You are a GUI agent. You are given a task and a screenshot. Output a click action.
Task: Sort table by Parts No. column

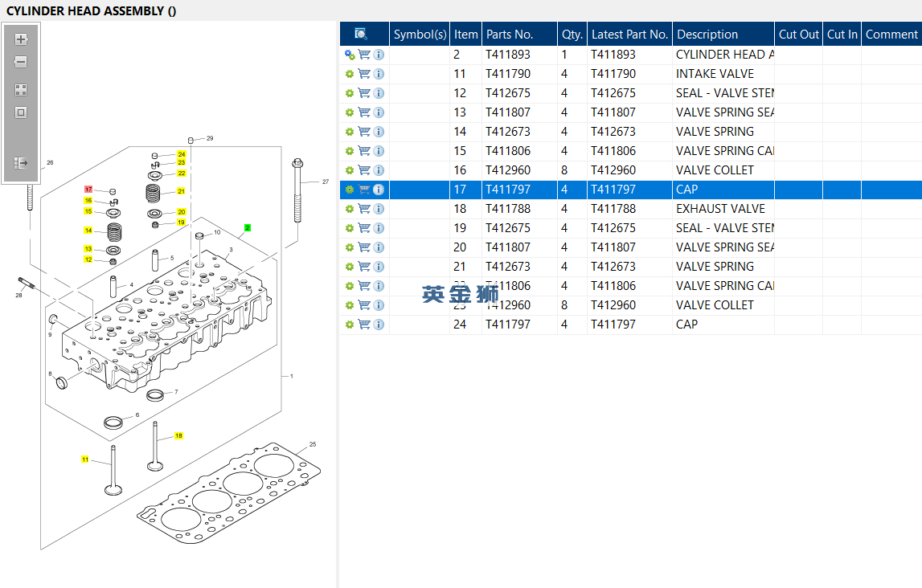510,35
